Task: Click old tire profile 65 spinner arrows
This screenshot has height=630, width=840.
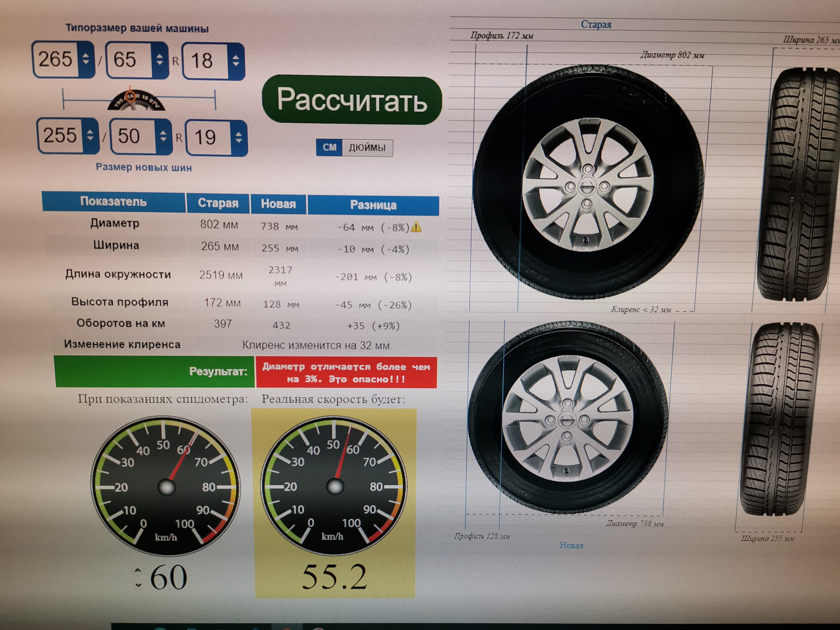Action: 160,60
